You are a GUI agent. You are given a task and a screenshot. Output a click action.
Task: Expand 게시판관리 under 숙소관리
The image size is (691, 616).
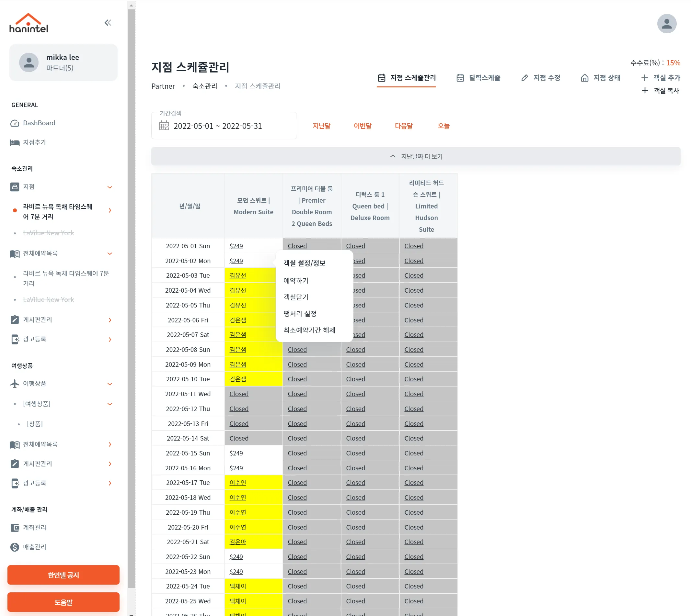110,320
